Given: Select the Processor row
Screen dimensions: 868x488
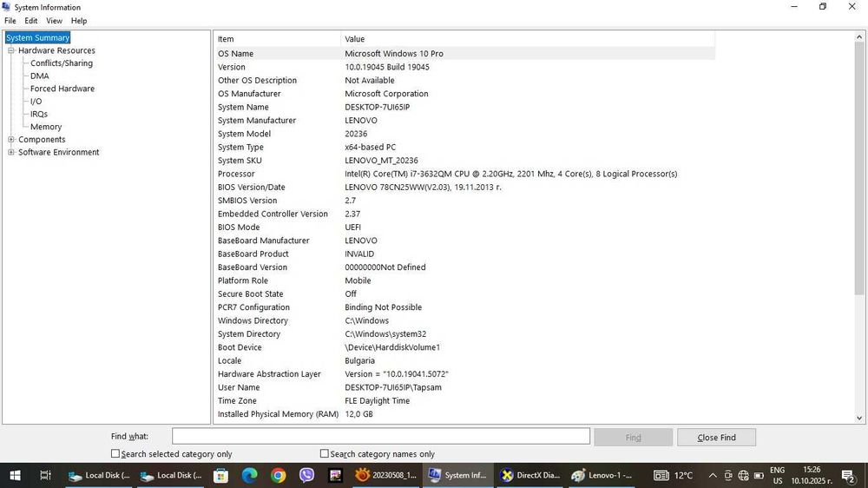Looking at the screenshot, I should coord(464,174).
